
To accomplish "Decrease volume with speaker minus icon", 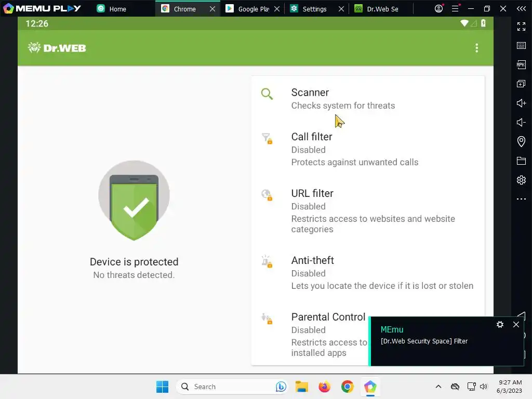I will pyautogui.click(x=521, y=122).
